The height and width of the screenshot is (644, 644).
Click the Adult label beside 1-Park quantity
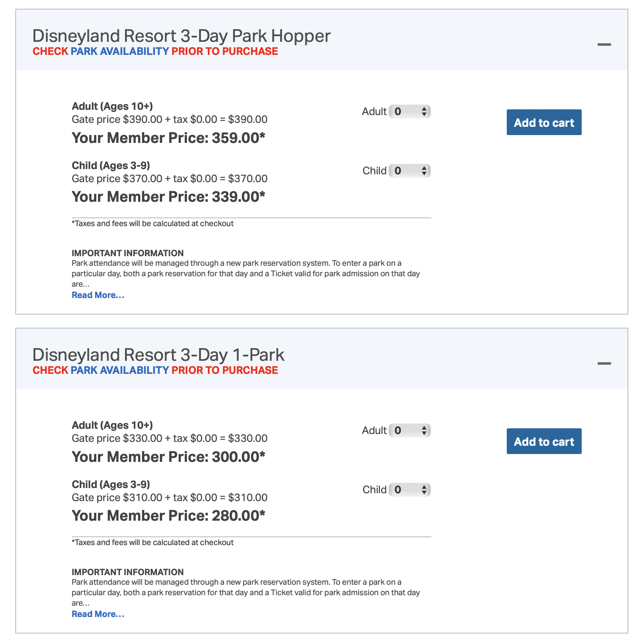point(374,430)
